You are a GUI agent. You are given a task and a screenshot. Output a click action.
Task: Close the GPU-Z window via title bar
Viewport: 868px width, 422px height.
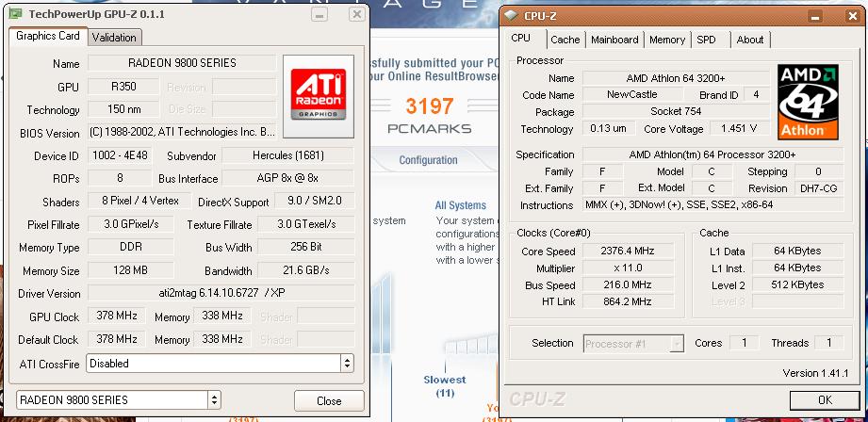357,14
